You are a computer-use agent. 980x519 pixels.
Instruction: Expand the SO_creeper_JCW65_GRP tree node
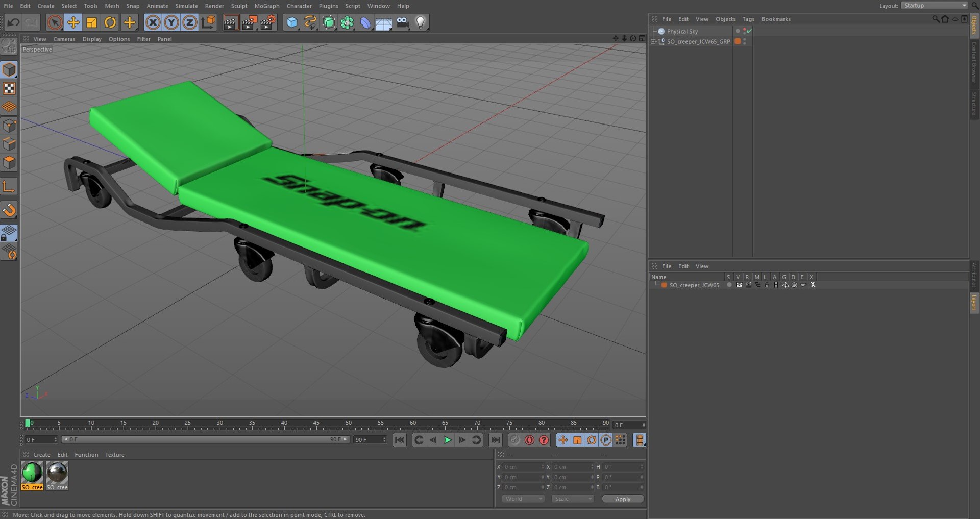(653, 41)
